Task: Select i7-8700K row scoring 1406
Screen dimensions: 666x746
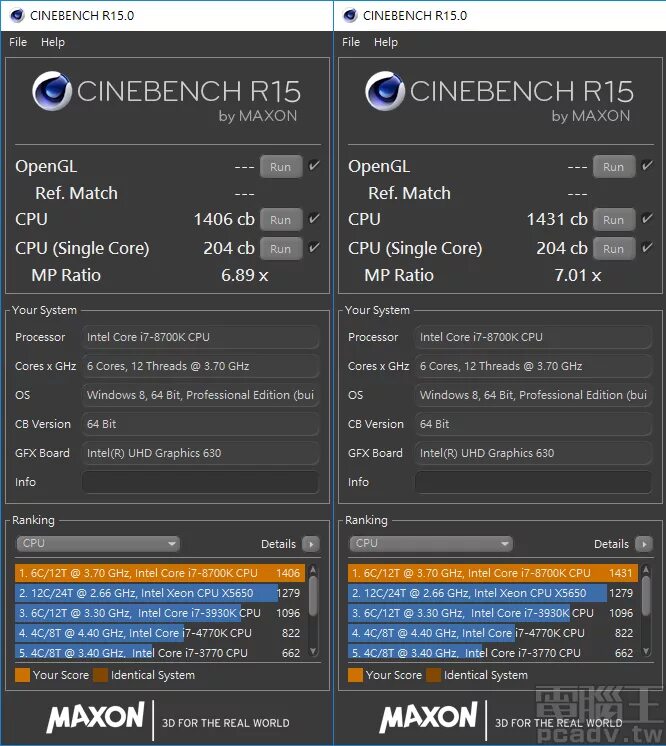Action: coord(160,573)
